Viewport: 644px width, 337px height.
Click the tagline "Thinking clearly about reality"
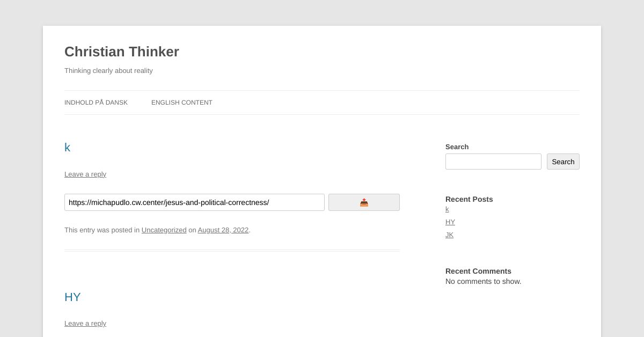(108, 71)
